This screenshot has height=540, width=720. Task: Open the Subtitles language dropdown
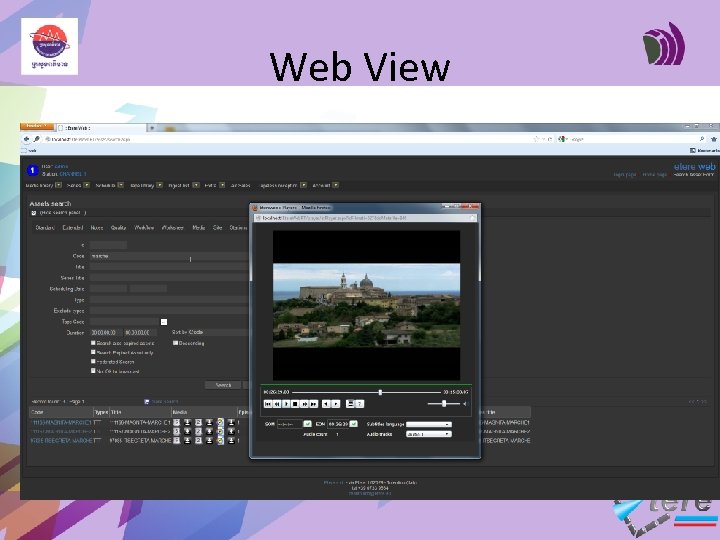(x=428, y=424)
